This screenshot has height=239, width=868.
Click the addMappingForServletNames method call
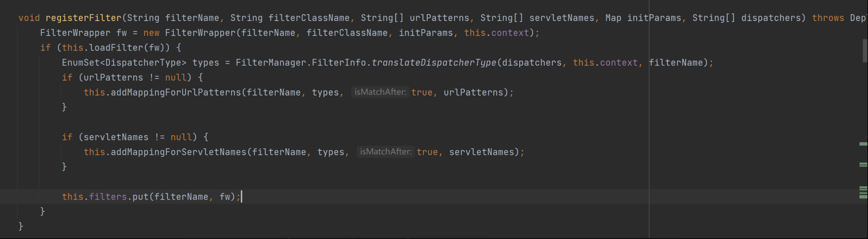click(x=178, y=152)
